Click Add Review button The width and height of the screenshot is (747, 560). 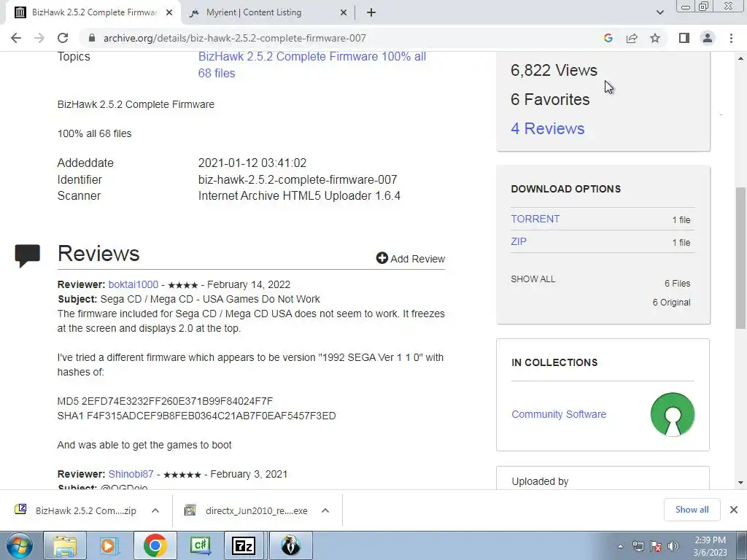(x=411, y=259)
